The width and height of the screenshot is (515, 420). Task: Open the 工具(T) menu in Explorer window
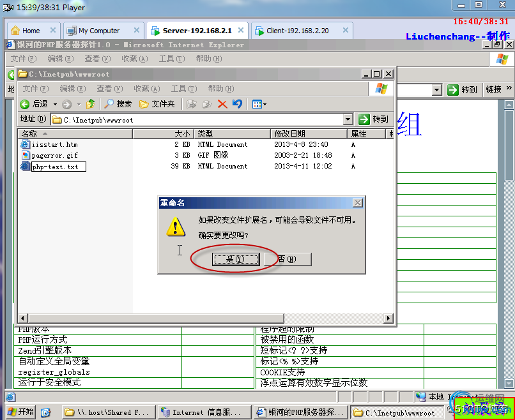(x=184, y=89)
